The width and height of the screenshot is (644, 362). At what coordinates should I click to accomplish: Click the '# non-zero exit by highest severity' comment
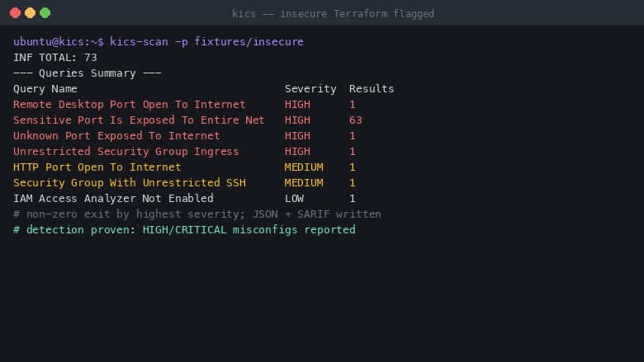pyautogui.click(x=197, y=214)
